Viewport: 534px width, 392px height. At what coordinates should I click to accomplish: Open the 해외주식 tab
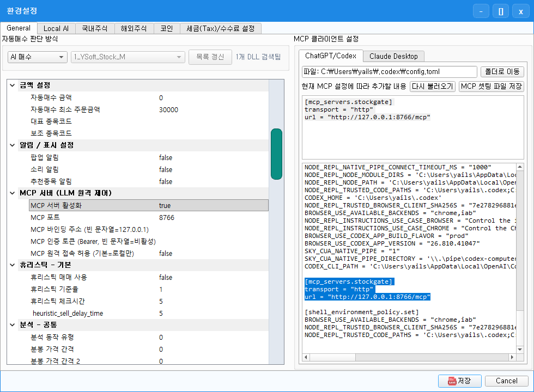(x=134, y=28)
